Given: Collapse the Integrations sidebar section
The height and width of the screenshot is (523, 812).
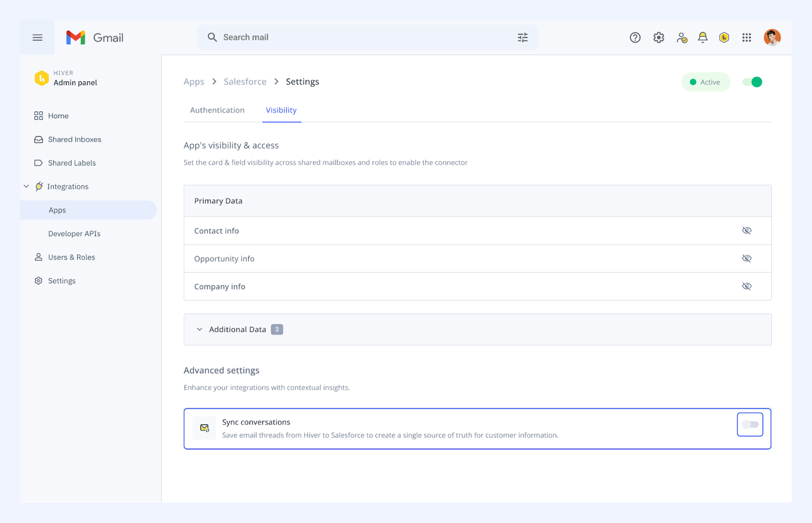Looking at the screenshot, I should (26, 186).
